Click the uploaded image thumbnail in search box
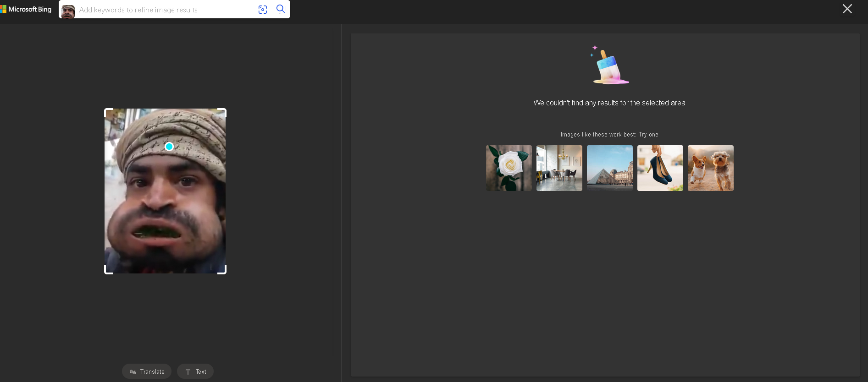This screenshot has height=382, width=868. [68, 12]
